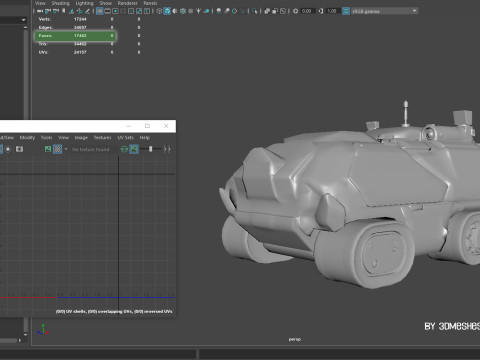480x360 pixels.
Task: Toggle the XRay icon
Action: pos(267,11)
